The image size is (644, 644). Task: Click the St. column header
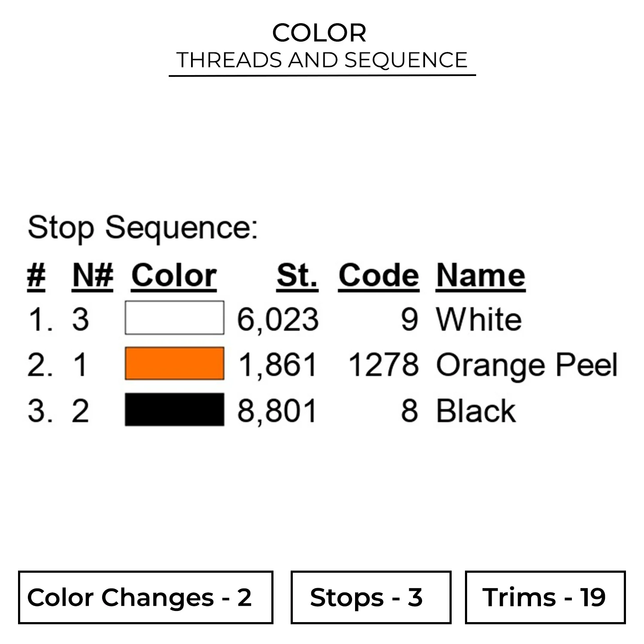point(297,276)
